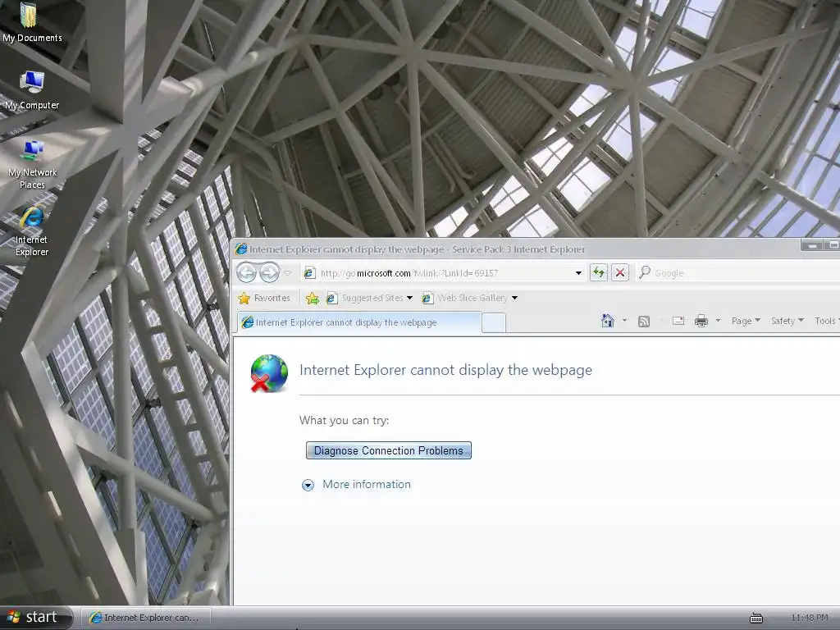
Task: Open a new blank tab
Action: click(x=493, y=323)
